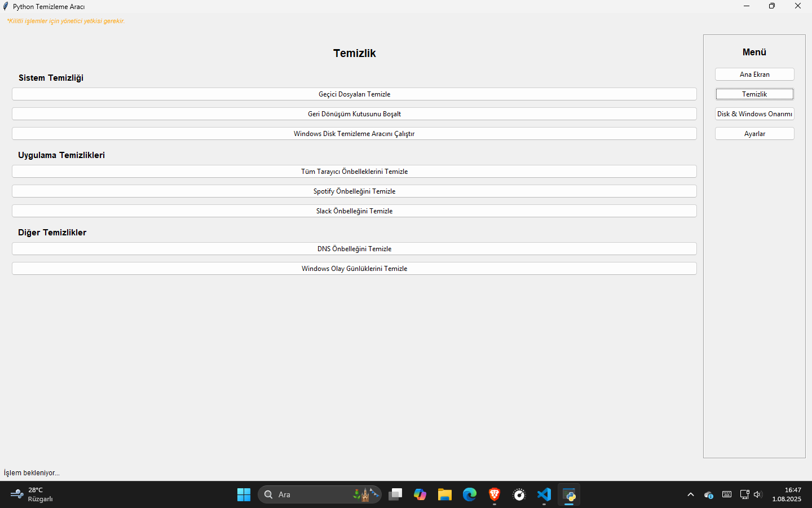Open network status tray icon
812x508 pixels.
(x=744, y=495)
